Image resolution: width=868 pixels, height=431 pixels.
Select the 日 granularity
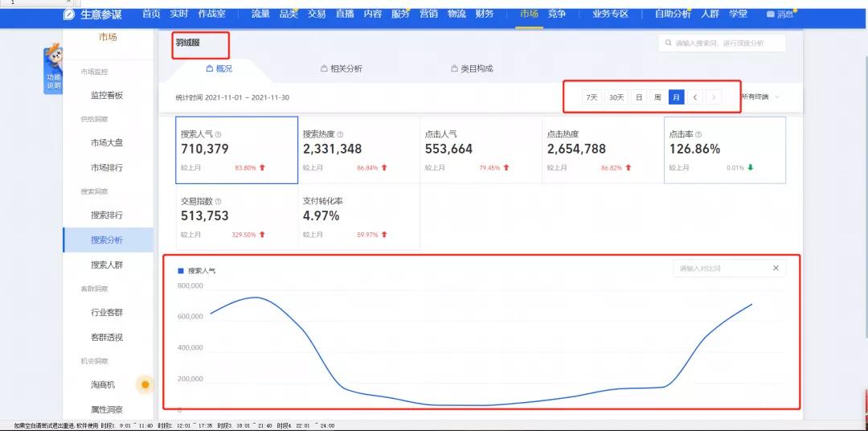coord(639,97)
